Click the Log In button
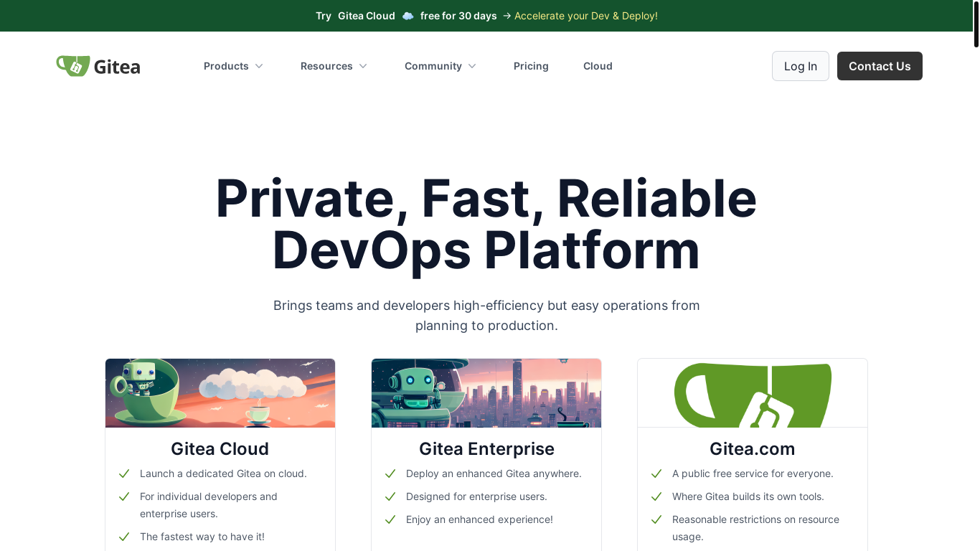This screenshot has height=551, width=980. click(801, 66)
